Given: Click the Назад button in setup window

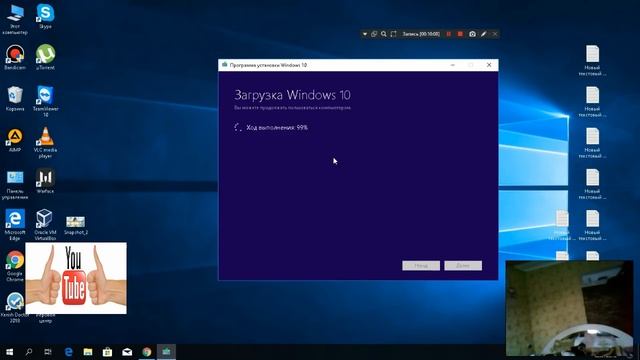Looking at the screenshot, I should [x=421, y=266].
